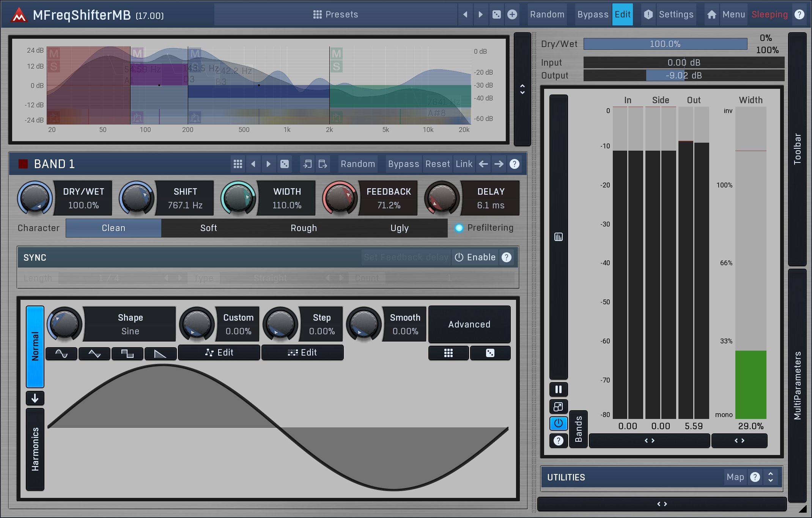Click the Band 1 randomize dice icon

coord(284,164)
